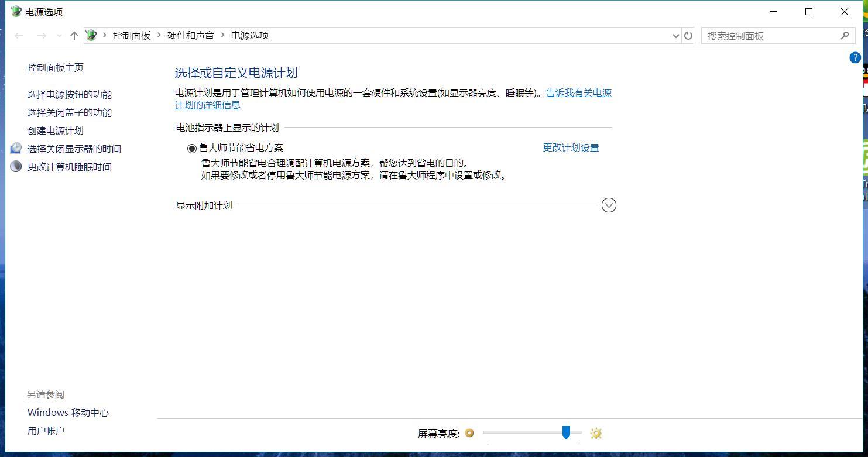This screenshot has width=868, height=457.
Task: Open help with the question mark icon
Action: coord(855,57)
